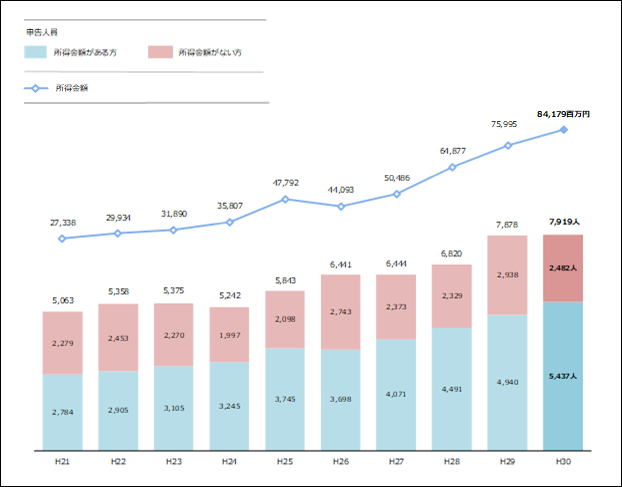Select the pink bar segment showing 2,743

pos(341,312)
